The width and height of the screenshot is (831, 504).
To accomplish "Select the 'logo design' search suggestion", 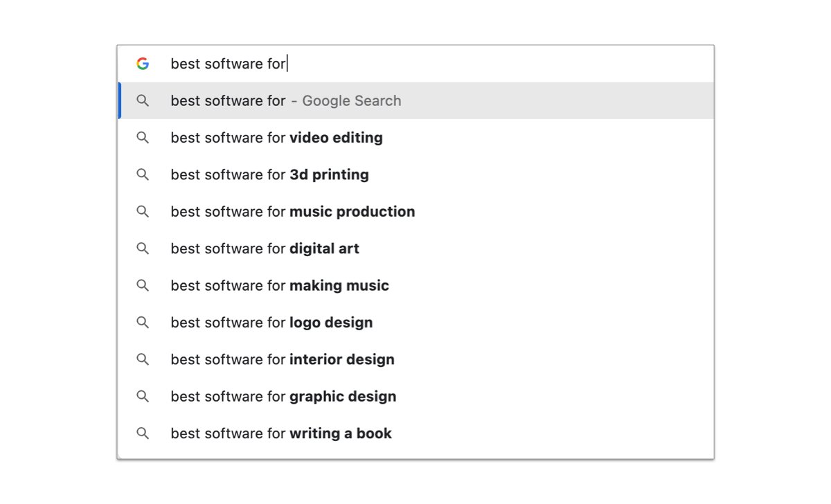I will [271, 323].
